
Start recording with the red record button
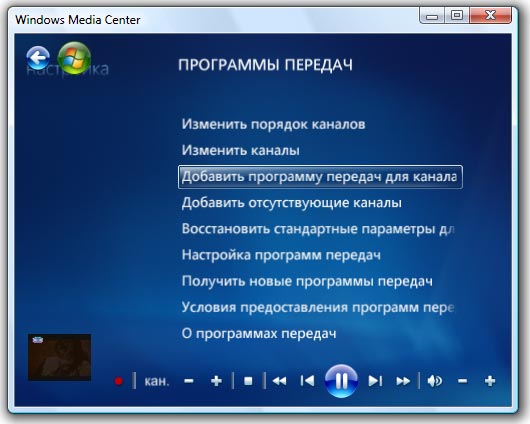(x=119, y=381)
